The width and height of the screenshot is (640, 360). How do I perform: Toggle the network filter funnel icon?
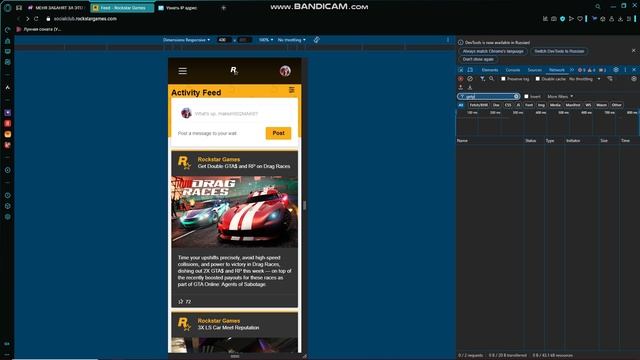pos(482,79)
